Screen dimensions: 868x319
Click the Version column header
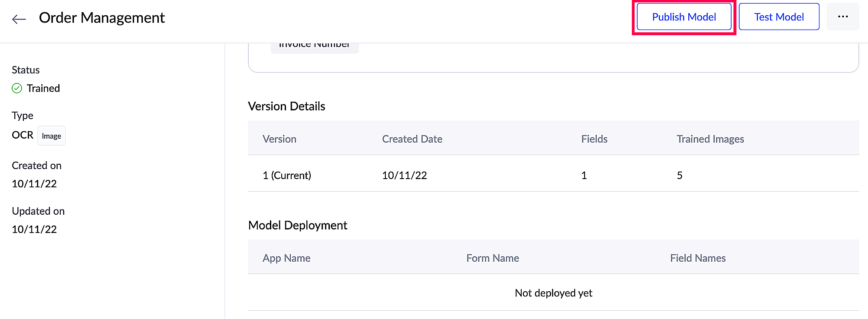[279, 139]
